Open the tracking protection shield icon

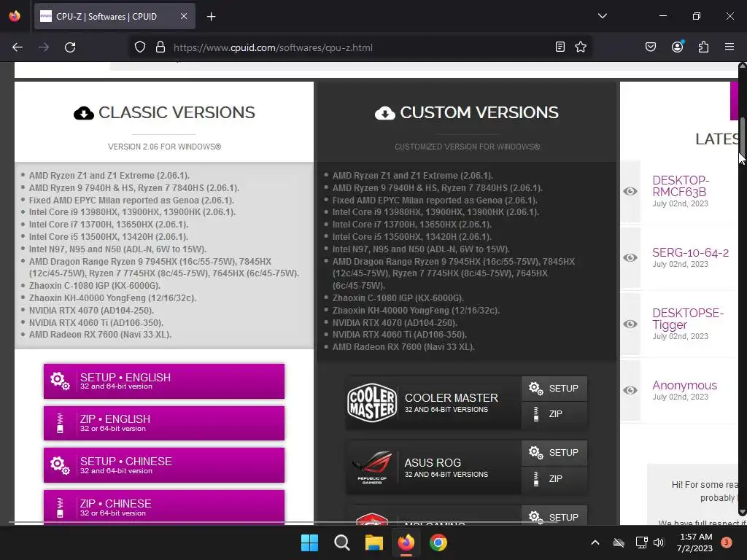pos(139,47)
